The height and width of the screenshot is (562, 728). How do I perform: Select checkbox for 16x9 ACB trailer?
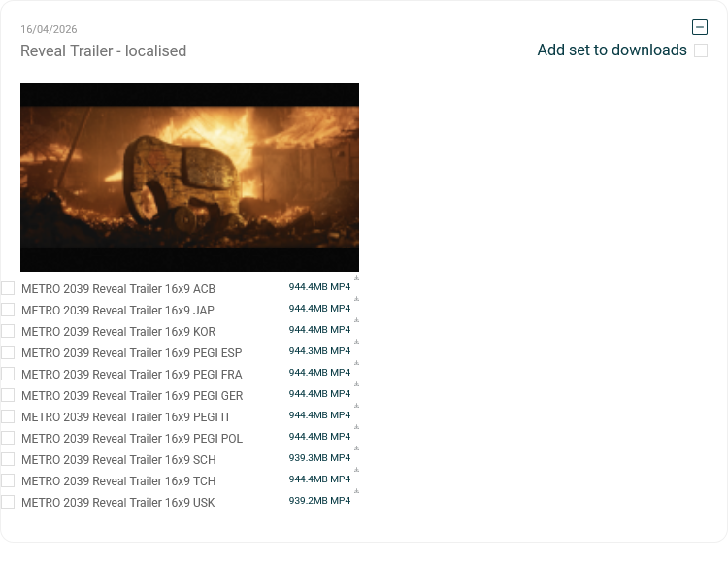pyautogui.click(x=8, y=288)
